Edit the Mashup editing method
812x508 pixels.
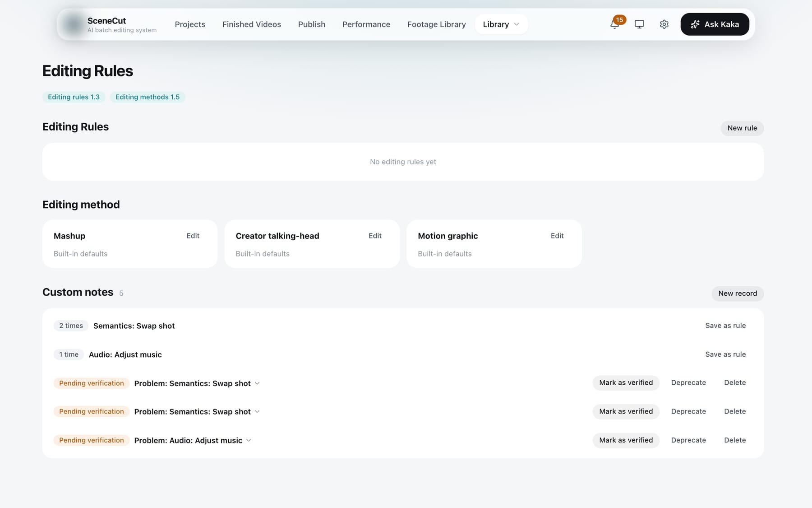[x=193, y=236]
